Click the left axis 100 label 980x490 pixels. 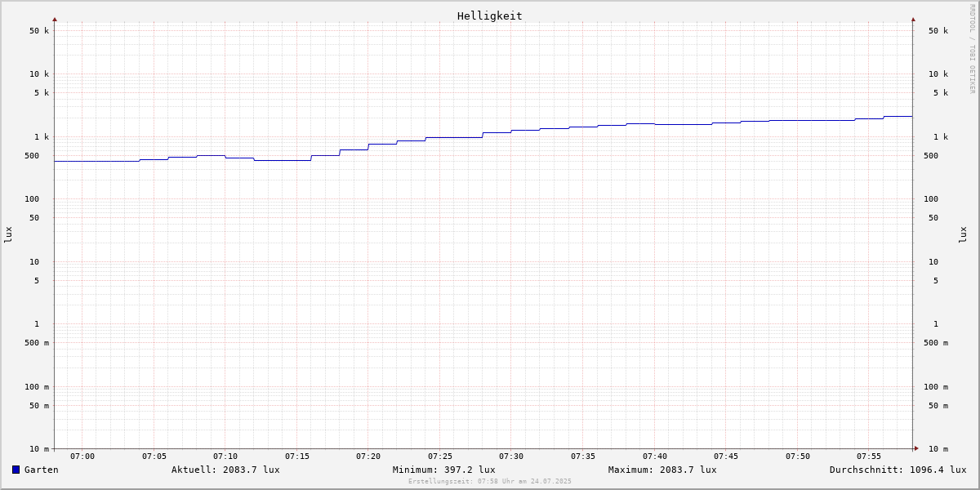point(32,199)
